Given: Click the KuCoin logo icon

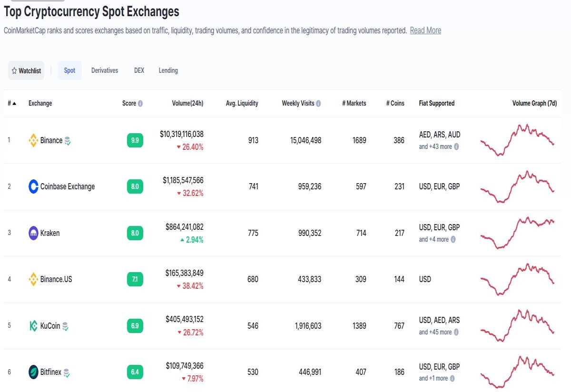Looking at the screenshot, I should tap(33, 326).
